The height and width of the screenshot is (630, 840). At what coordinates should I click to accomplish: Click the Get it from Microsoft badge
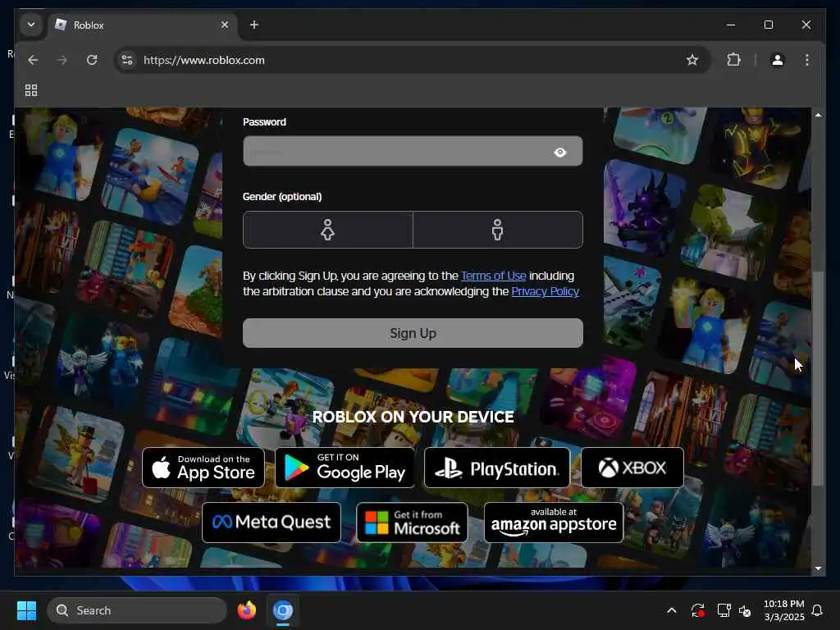pos(412,523)
